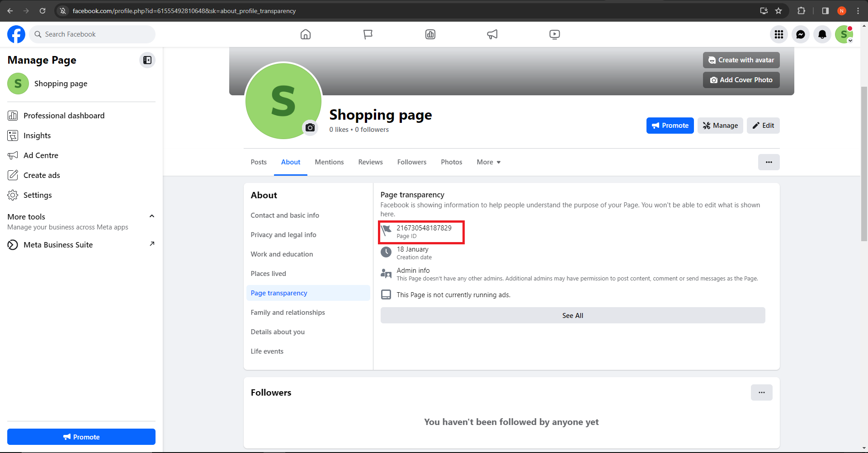Viewport: 868px width, 453px height.
Task: Select Contact and basic info
Action: tap(308, 215)
